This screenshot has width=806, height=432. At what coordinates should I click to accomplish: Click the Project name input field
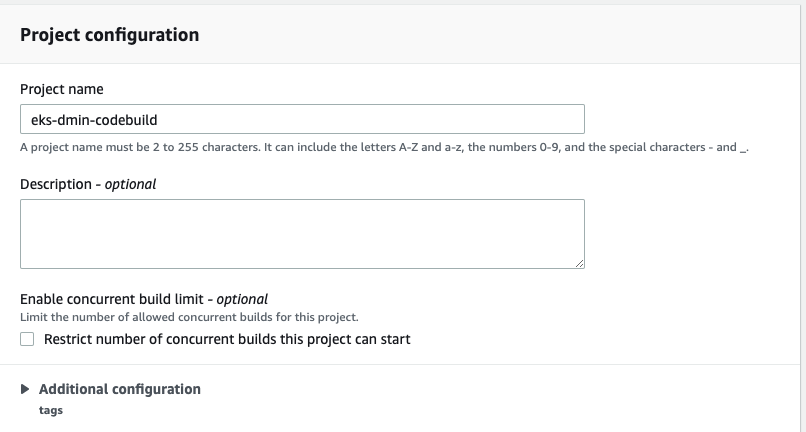pos(302,120)
